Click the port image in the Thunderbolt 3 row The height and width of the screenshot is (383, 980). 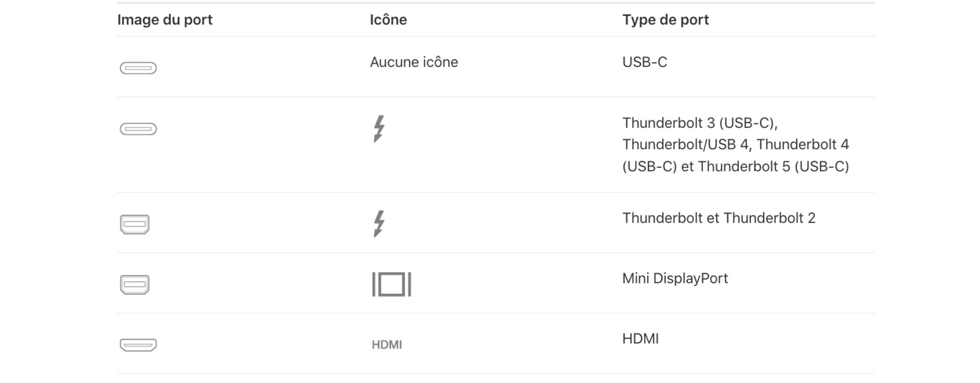138,129
